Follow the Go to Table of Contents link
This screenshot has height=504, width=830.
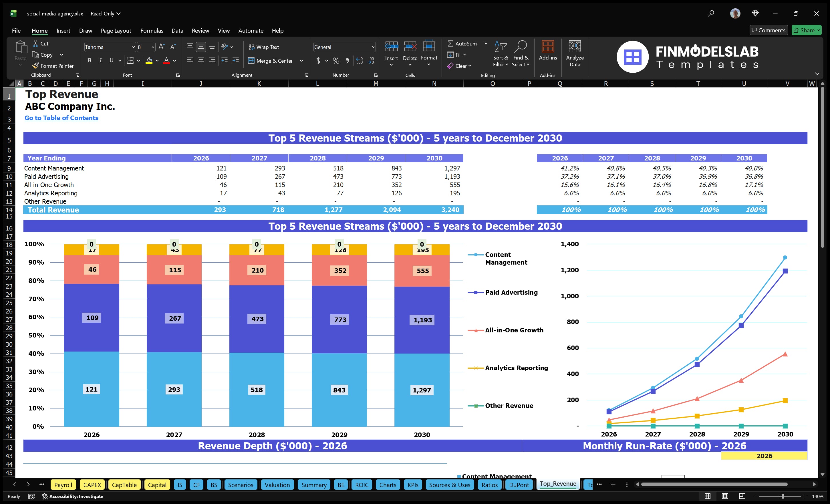pyautogui.click(x=61, y=118)
